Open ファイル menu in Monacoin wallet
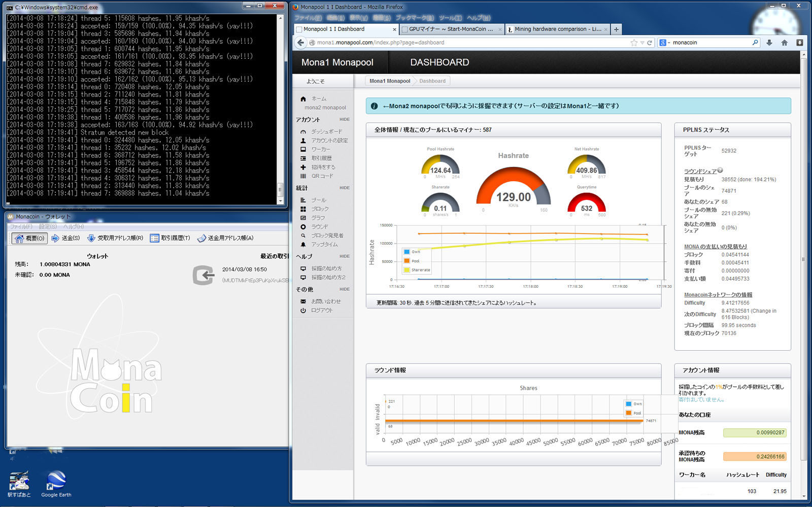 click(x=21, y=226)
